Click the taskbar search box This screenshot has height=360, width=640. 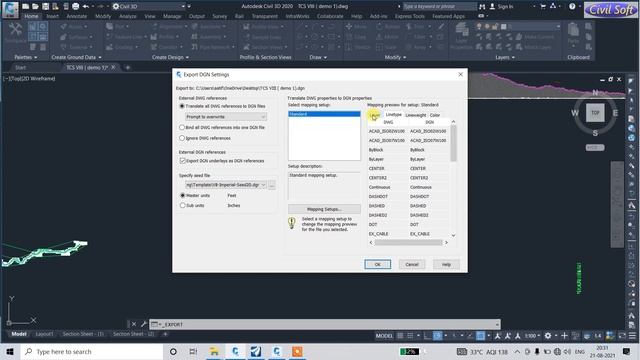coord(91,351)
